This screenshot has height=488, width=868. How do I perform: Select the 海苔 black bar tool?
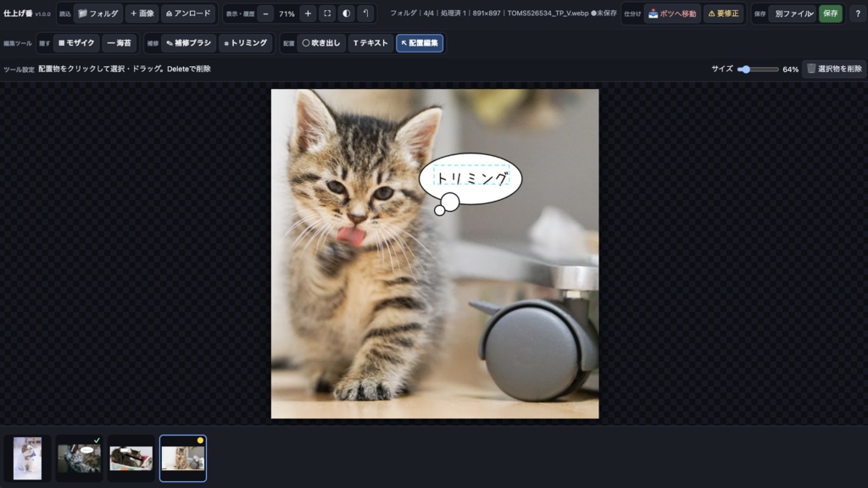click(119, 42)
